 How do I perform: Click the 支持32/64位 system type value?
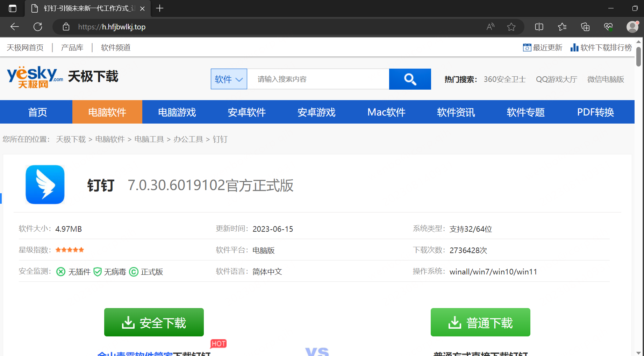(471, 229)
